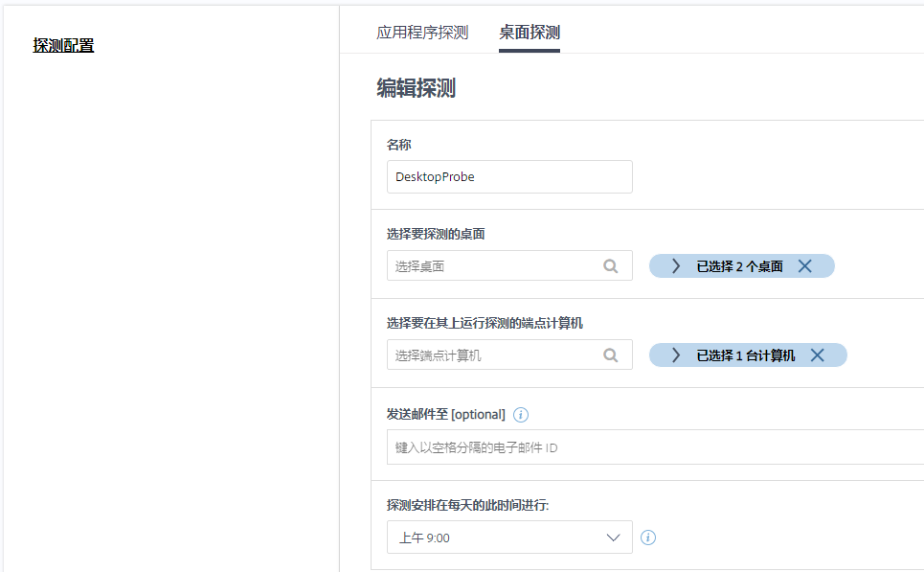Click the 已选择 1 台计算机 label
The height and width of the screenshot is (572, 924).
click(745, 355)
